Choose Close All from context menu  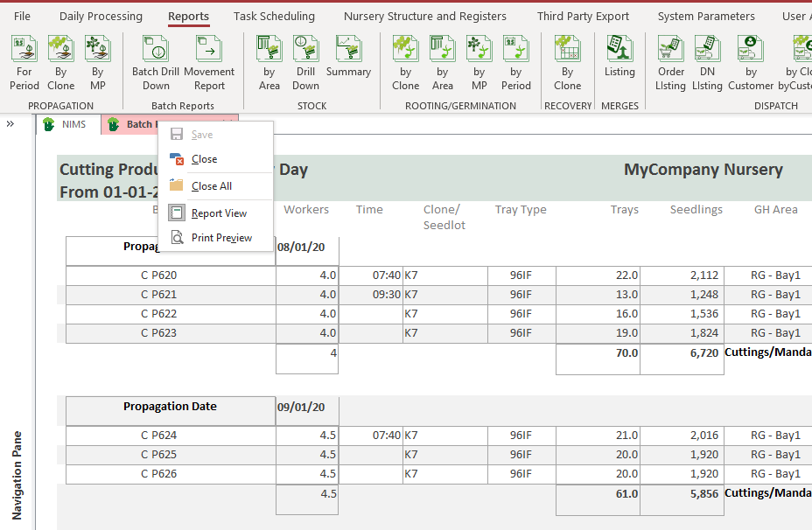[212, 186]
